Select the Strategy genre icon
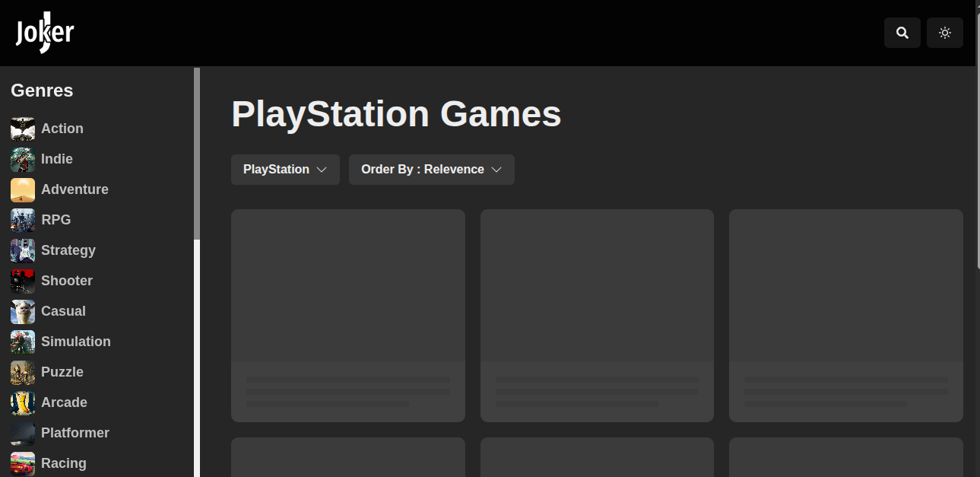980x477 pixels. tap(22, 250)
